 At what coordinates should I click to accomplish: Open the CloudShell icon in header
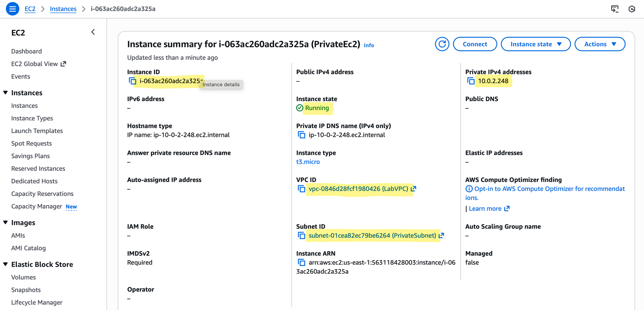coord(615,9)
